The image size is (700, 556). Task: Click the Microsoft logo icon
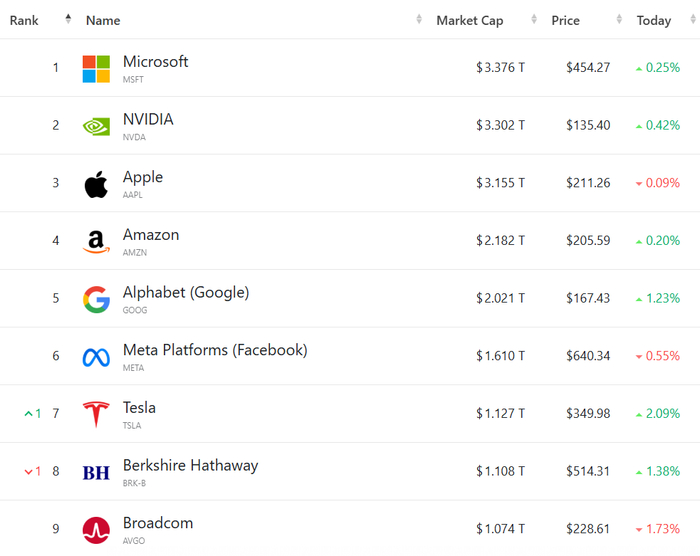point(96,69)
